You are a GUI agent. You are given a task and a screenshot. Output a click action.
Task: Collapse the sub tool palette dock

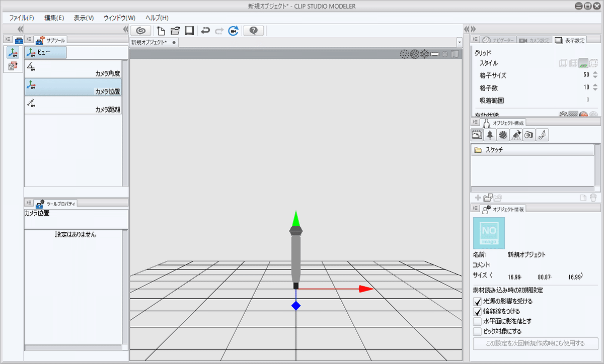(125, 29)
